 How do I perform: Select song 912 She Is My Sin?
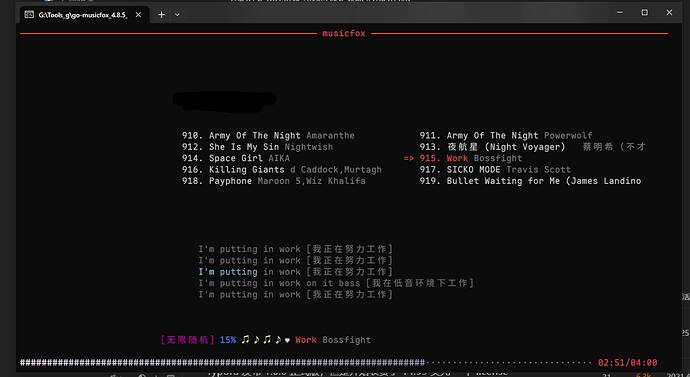(x=257, y=147)
